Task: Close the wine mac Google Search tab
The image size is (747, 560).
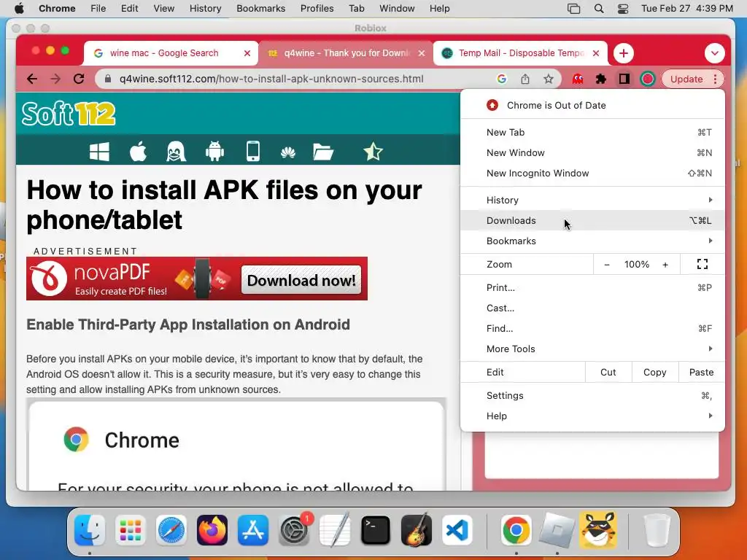Action: [x=247, y=53]
